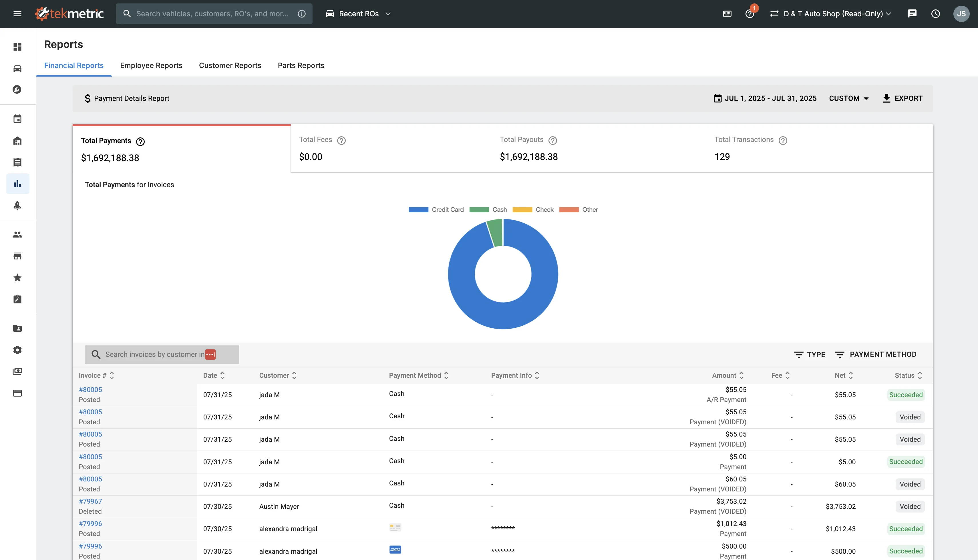Open invoice #79967 link
Image resolution: width=978 pixels, height=560 pixels.
click(90, 501)
